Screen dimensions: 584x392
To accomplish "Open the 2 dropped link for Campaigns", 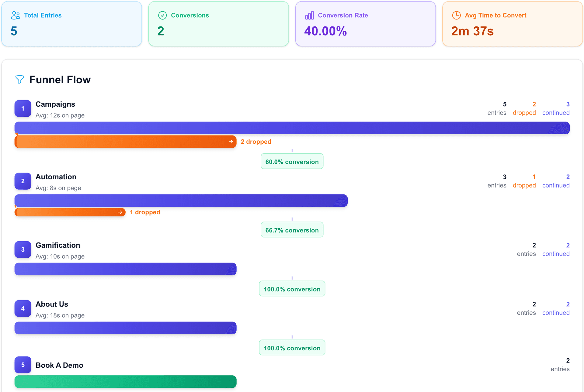I will click(x=524, y=108).
